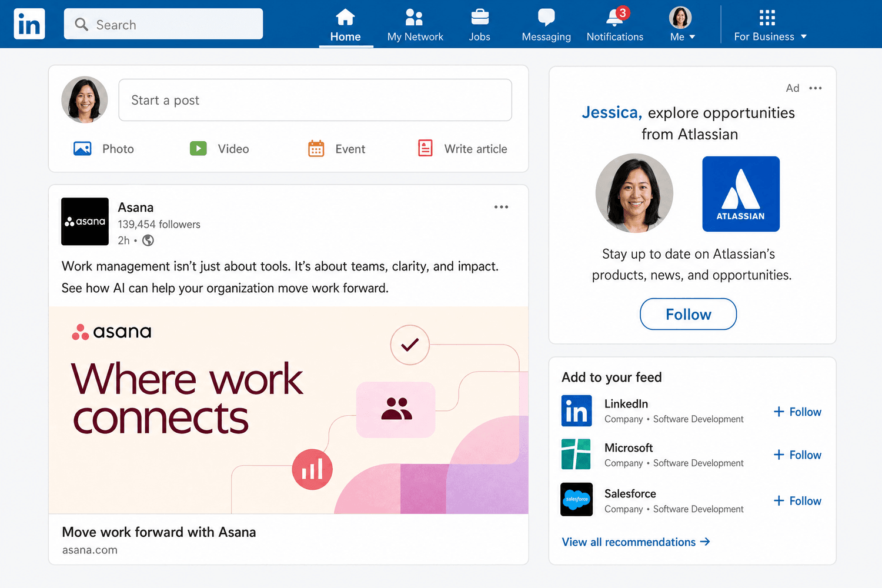Open the Asana post three-dot menu
This screenshot has width=882, height=588.
click(x=501, y=207)
